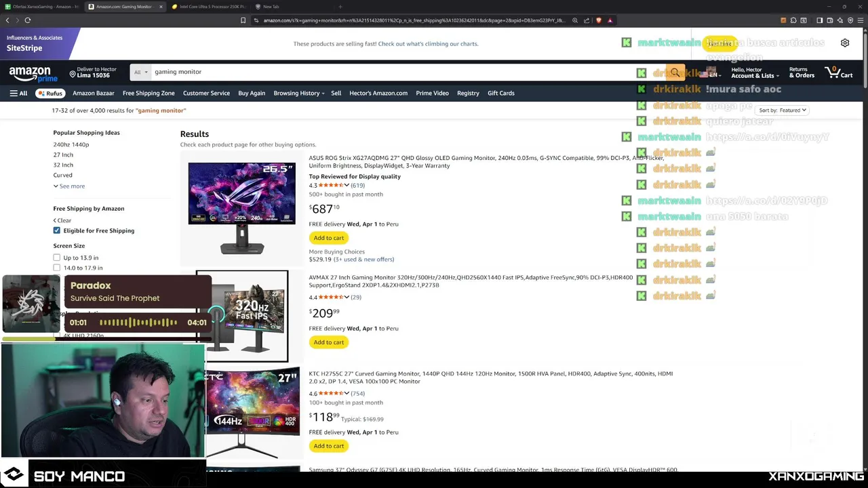
Task: Open 3+ used & new offers link
Action: pos(363,259)
